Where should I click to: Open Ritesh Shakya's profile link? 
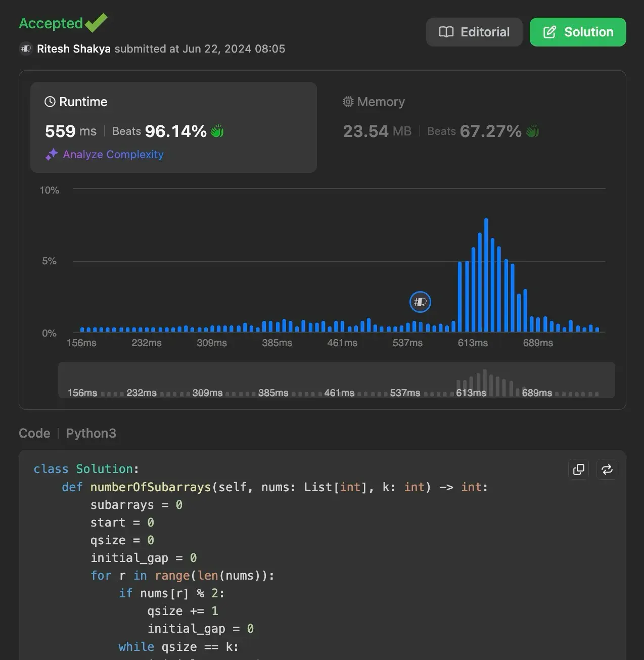pos(74,49)
